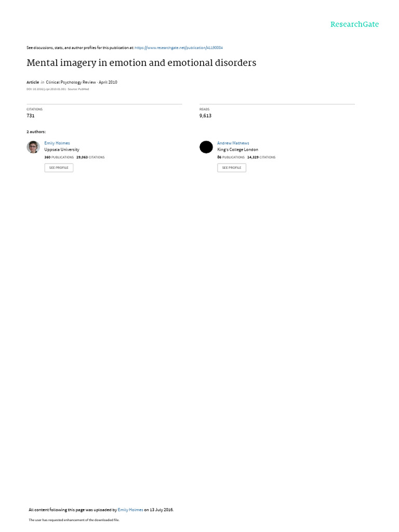The height and width of the screenshot is (532, 399).
Task: Open Emily Holmes link in upload footer
Action: tap(130, 510)
